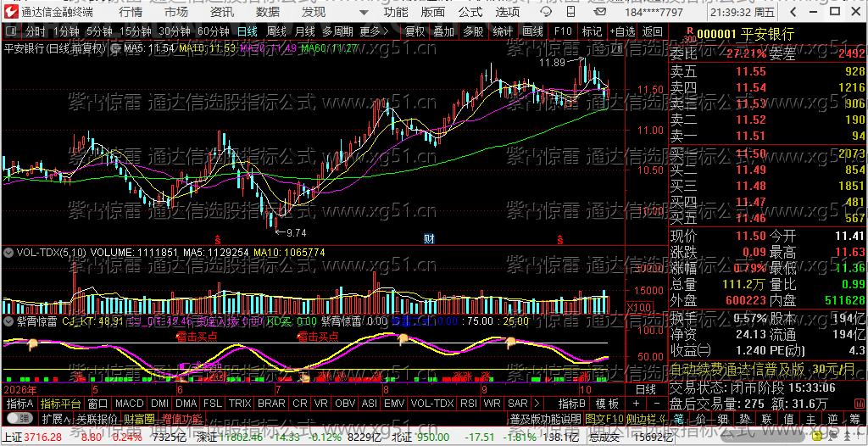Click the +自选 button
This screenshot has width=868, height=446.
tap(623, 31)
